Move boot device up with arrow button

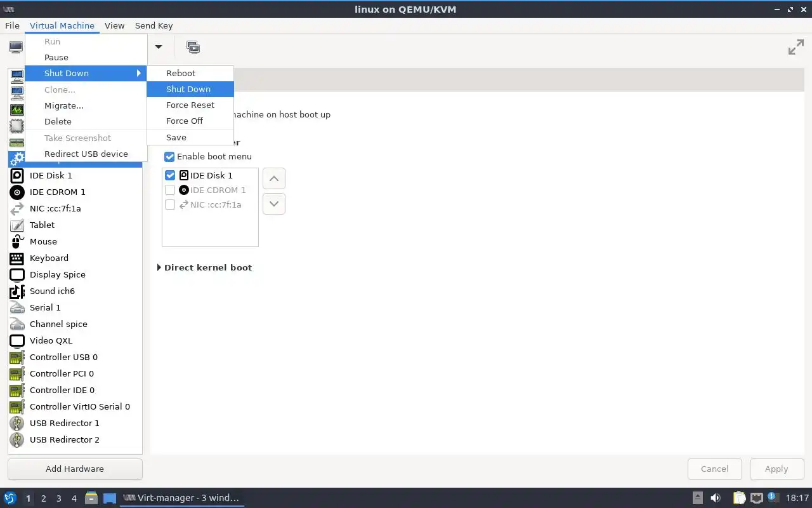click(x=274, y=178)
